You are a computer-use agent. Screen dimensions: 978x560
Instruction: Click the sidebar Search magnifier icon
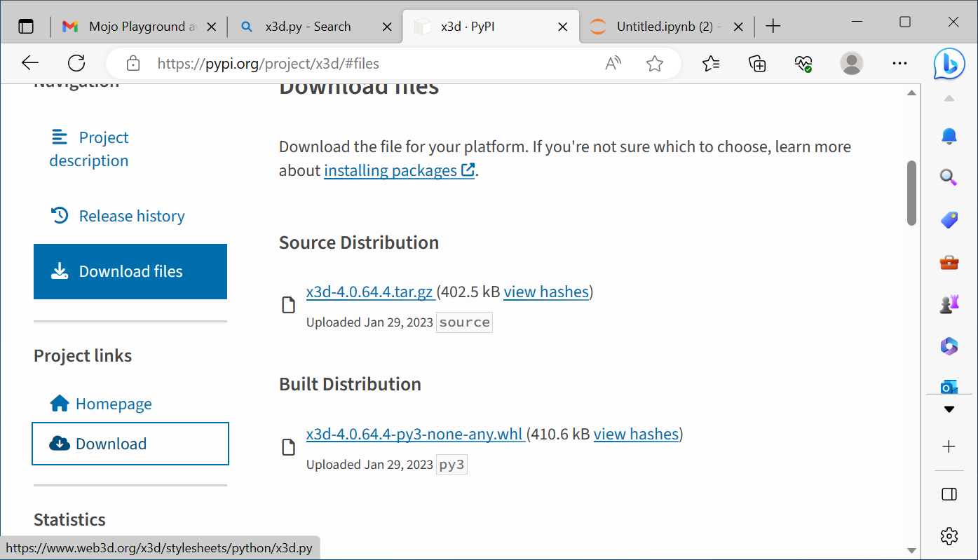949,177
